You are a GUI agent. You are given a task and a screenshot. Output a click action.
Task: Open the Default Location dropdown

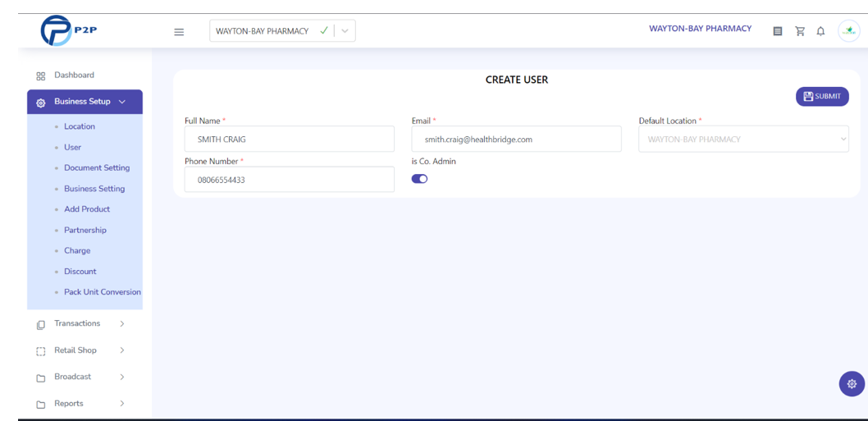pos(743,139)
